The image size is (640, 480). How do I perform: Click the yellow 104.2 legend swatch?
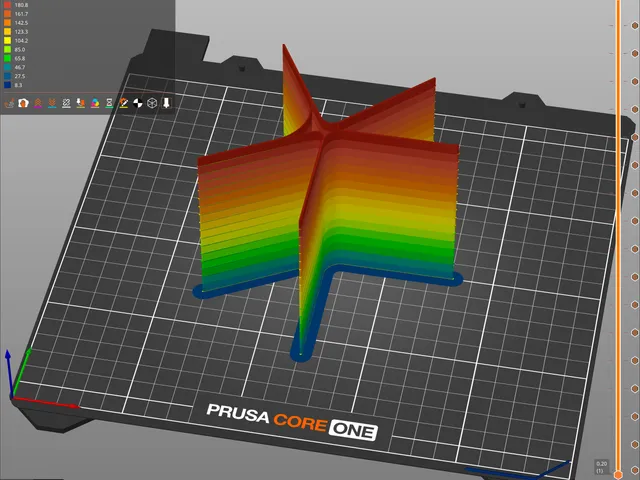pos(7,40)
